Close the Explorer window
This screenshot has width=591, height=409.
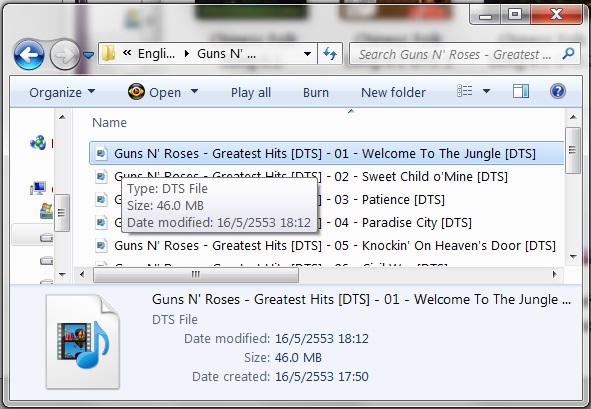click(556, 15)
